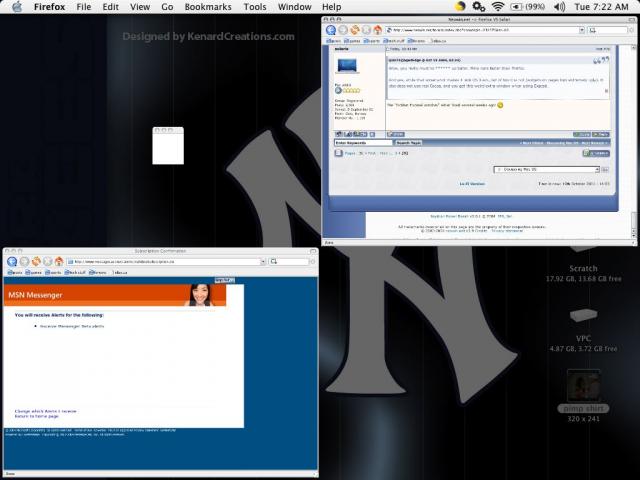Open the Lo-Fi Version link

(472, 184)
